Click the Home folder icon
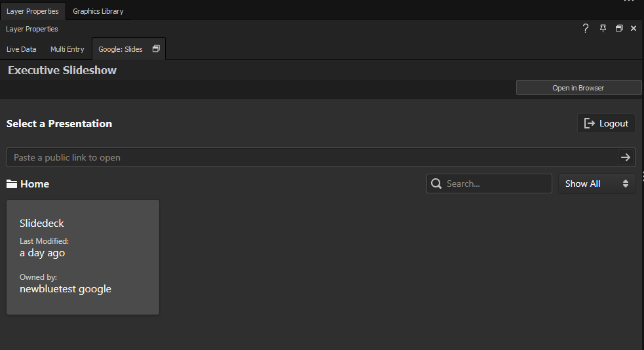Image resolution: width=644 pixels, height=350 pixels. (x=12, y=184)
